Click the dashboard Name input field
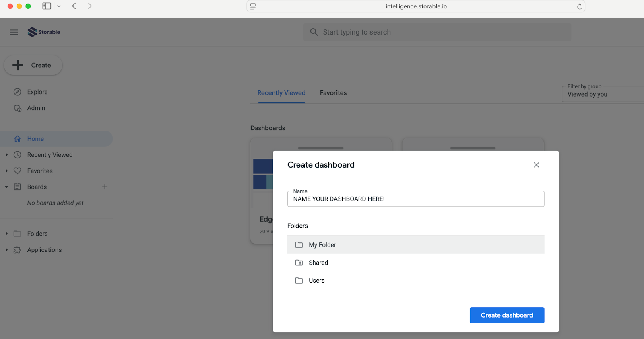Screen dimensions: 644x339 (415, 199)
